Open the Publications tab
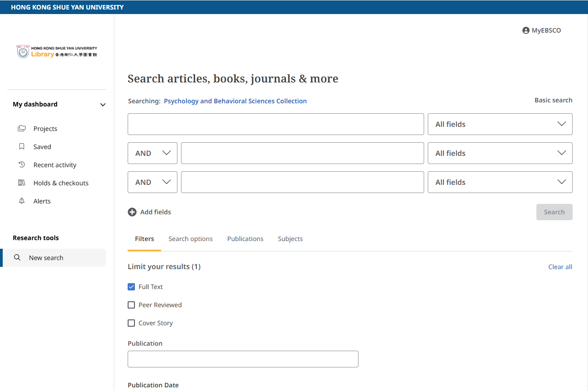The height and width of the screenshot is (391, 588). [x=245, y=239]
